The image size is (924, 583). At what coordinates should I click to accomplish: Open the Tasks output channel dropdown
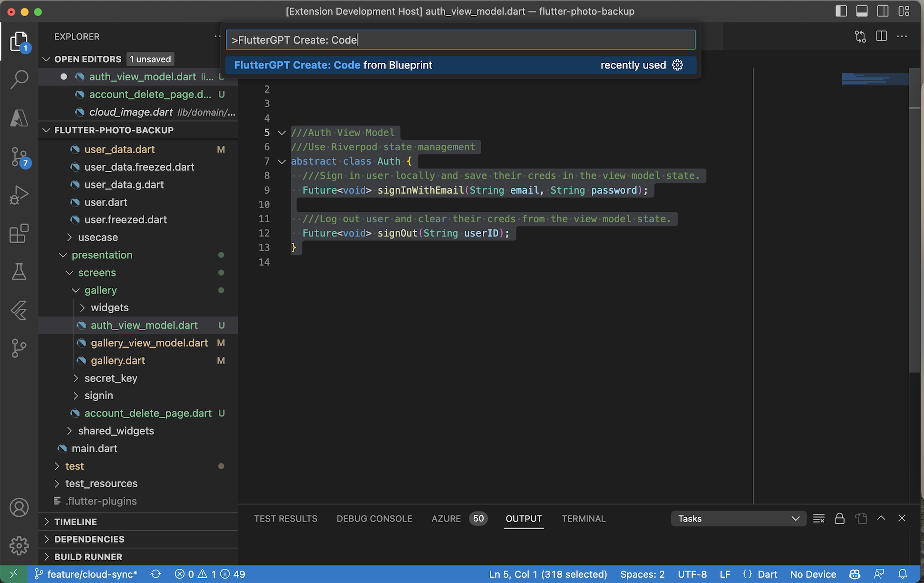point(738,518)
